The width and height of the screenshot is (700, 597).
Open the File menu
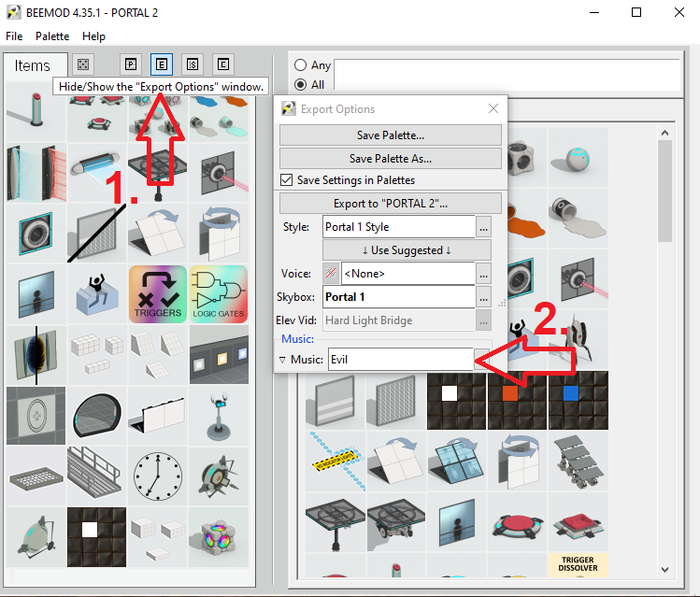[x=14, y=36]
